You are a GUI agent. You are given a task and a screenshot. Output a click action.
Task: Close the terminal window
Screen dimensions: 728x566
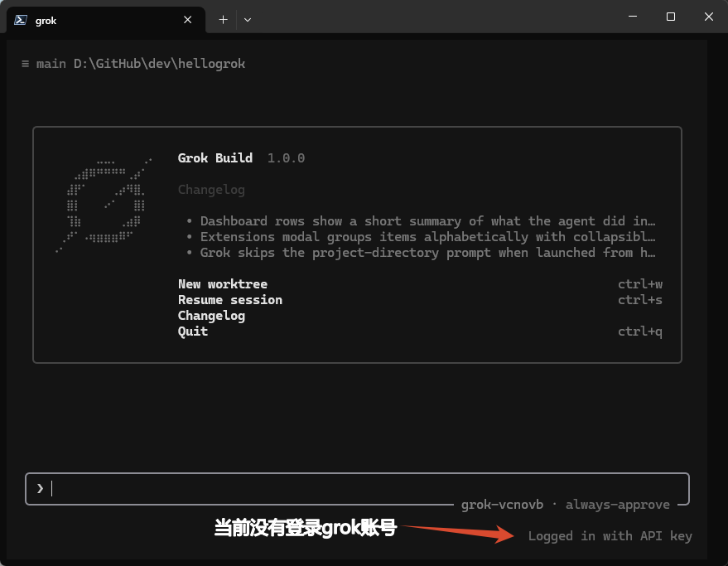point(708,17)
